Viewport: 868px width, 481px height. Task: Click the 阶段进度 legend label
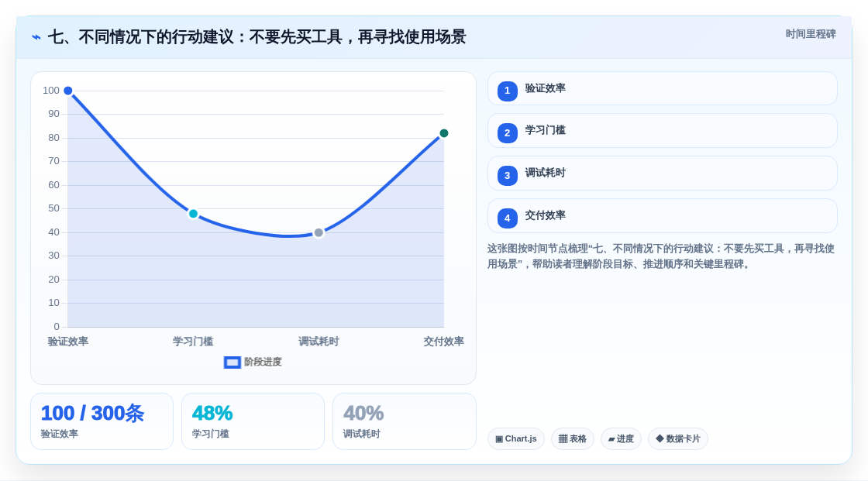263,362
